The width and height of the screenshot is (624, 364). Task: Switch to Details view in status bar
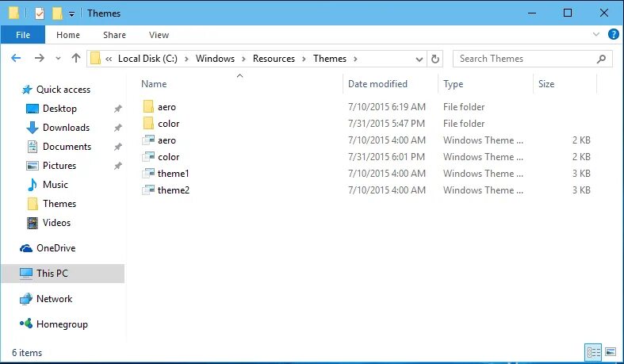coord(593,352)
